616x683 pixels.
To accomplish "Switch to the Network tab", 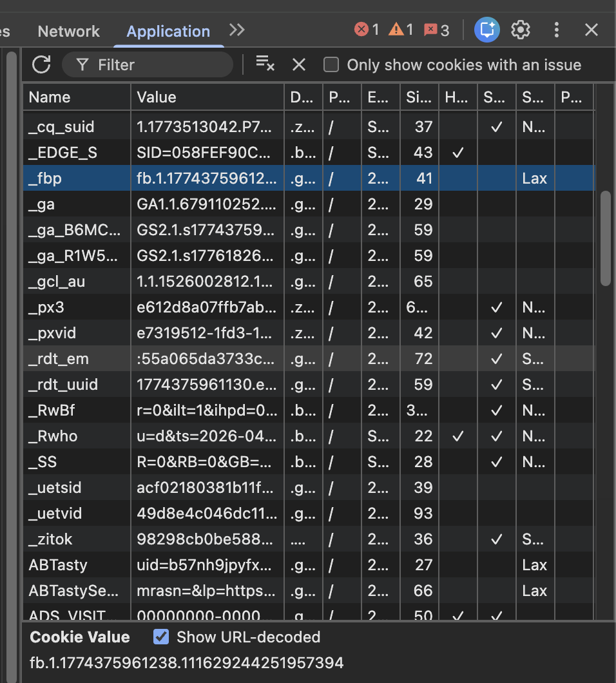I will 68,31.
